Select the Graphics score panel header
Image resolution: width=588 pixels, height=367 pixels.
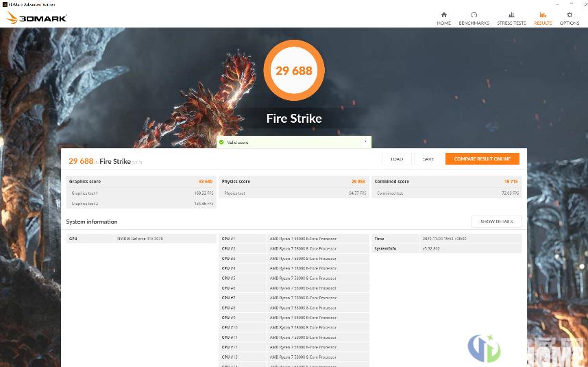pos(140,182)
